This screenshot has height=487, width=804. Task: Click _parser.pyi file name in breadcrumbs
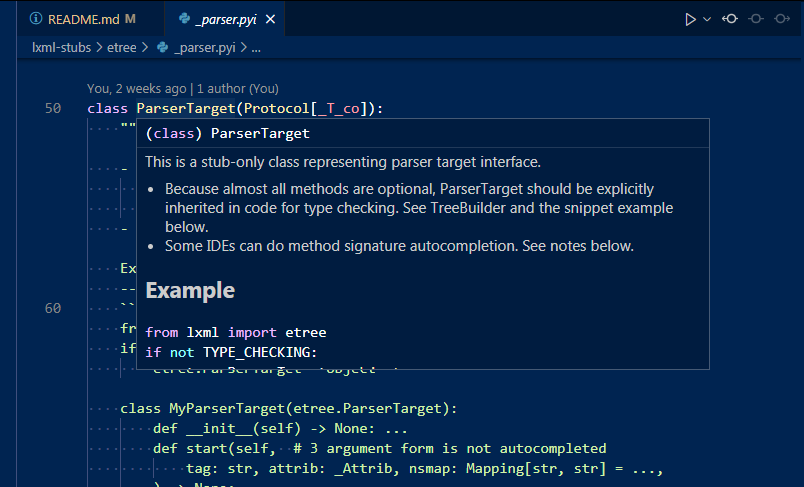[204, 47]
